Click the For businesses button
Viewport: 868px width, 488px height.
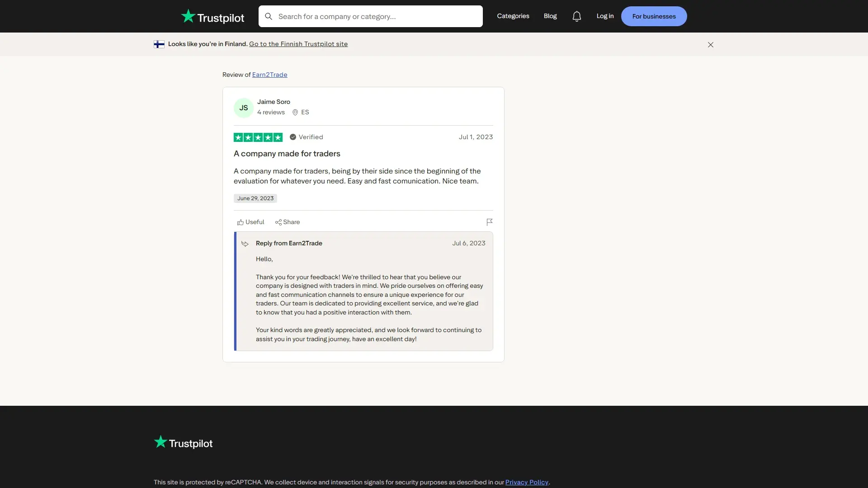pyautogui.click(x=654, y=16)
